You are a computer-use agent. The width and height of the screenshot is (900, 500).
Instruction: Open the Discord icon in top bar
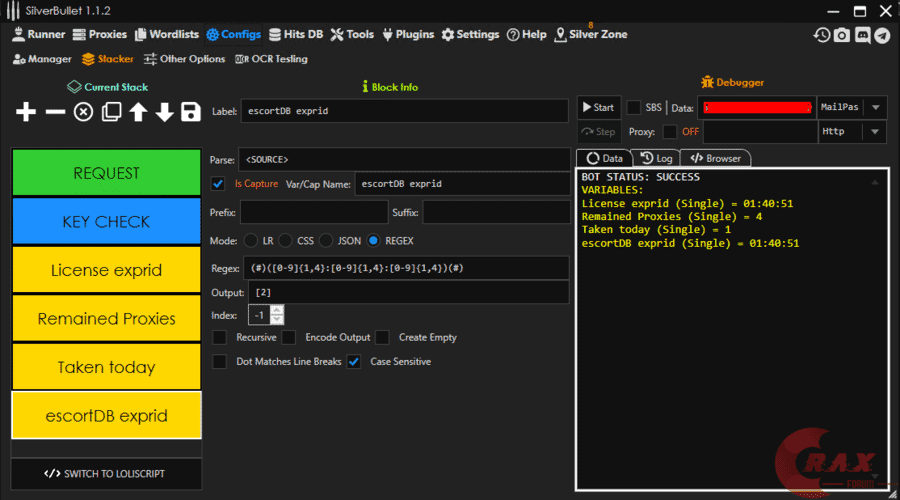[862, 35]
